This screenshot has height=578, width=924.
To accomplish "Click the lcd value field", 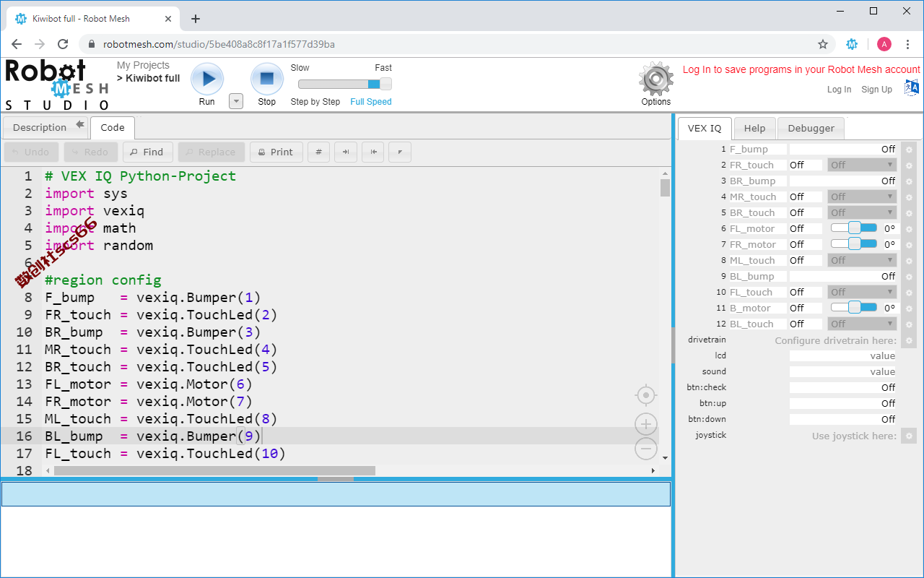I will coord(843,356).
